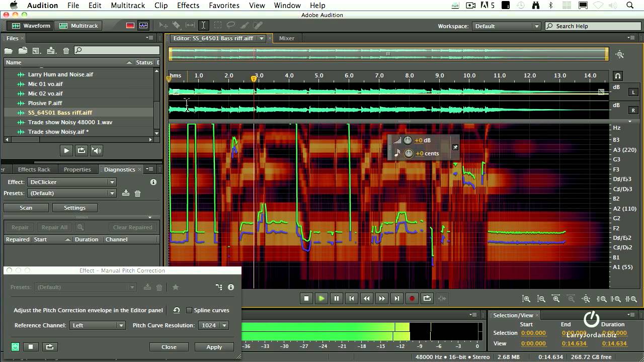Click the import file icon in Files panel
644x362 pixels.
(23, 50)
